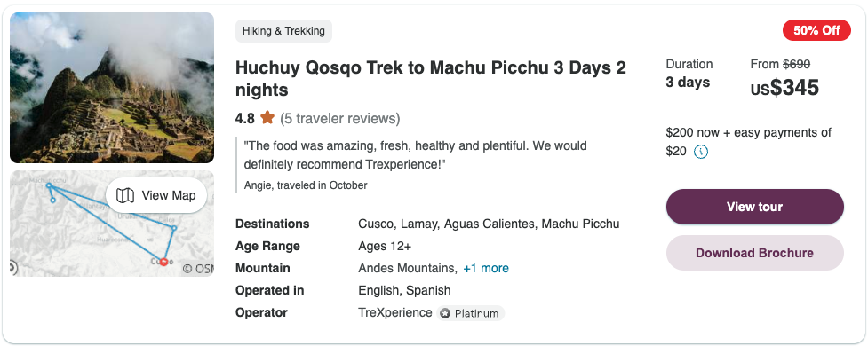Click the route map thumbnail
868x346 pixels.
point(112,224)
